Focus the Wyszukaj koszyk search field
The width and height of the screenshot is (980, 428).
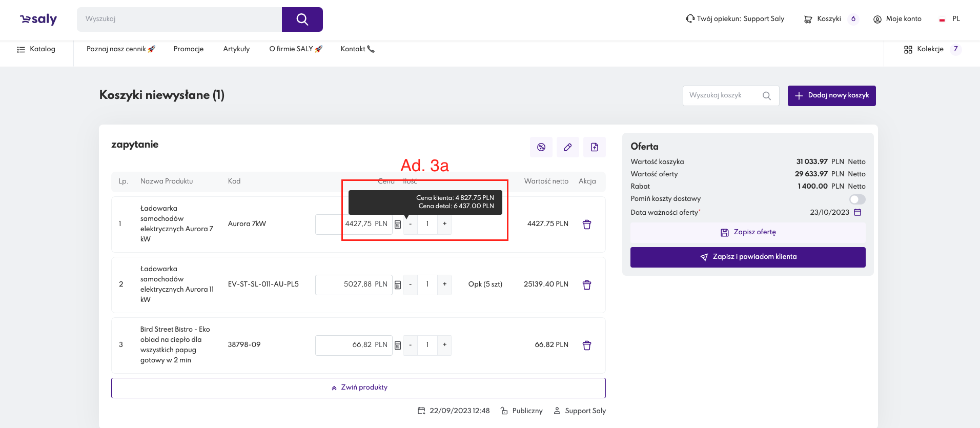point(723,95)
